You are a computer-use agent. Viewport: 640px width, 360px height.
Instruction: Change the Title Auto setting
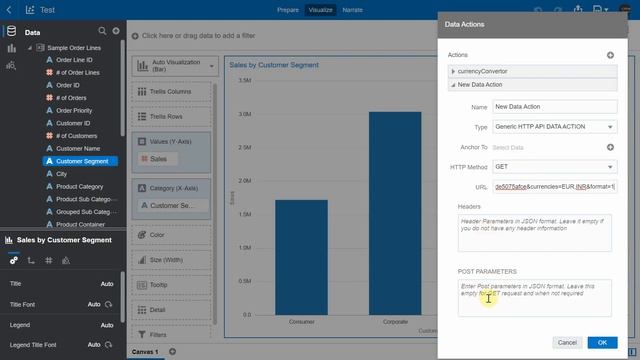pyautogui.click(x=107, y=284)
